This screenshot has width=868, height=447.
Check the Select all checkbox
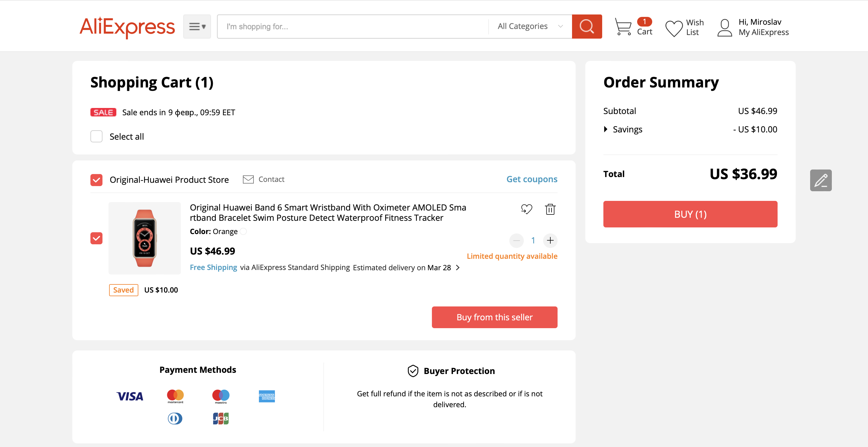(96, 136)
